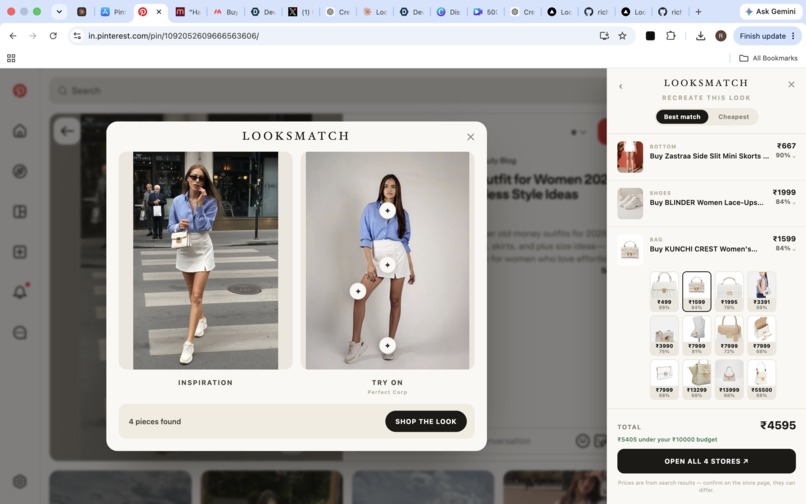Bookmark this page with star icon

pyautogui.click(x=622, y=36)
